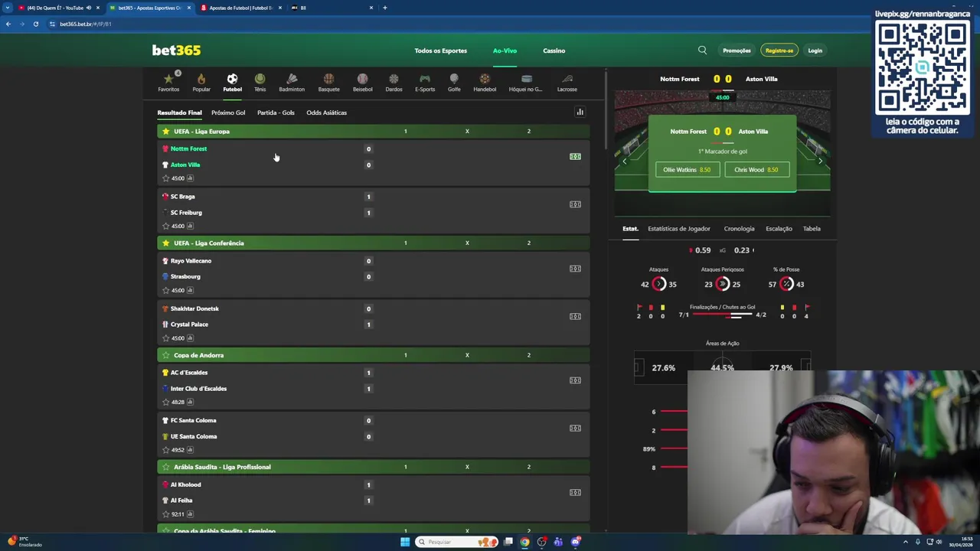Open pitch icon for FC Santa Coloma match
Viewport: 980px width, 551px height.
tap(575, 428)
